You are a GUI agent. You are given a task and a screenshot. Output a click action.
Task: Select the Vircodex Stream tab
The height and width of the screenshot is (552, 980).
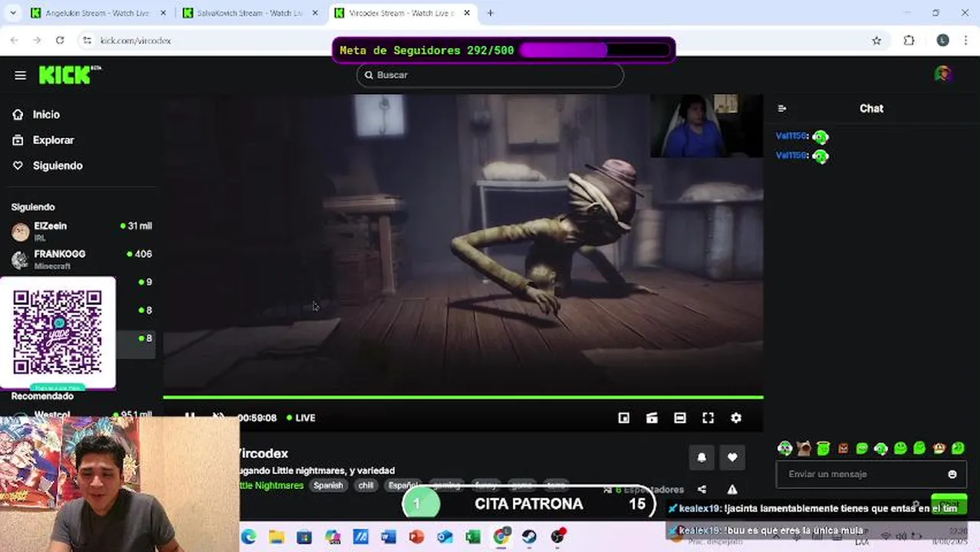[x=403, y=13]
